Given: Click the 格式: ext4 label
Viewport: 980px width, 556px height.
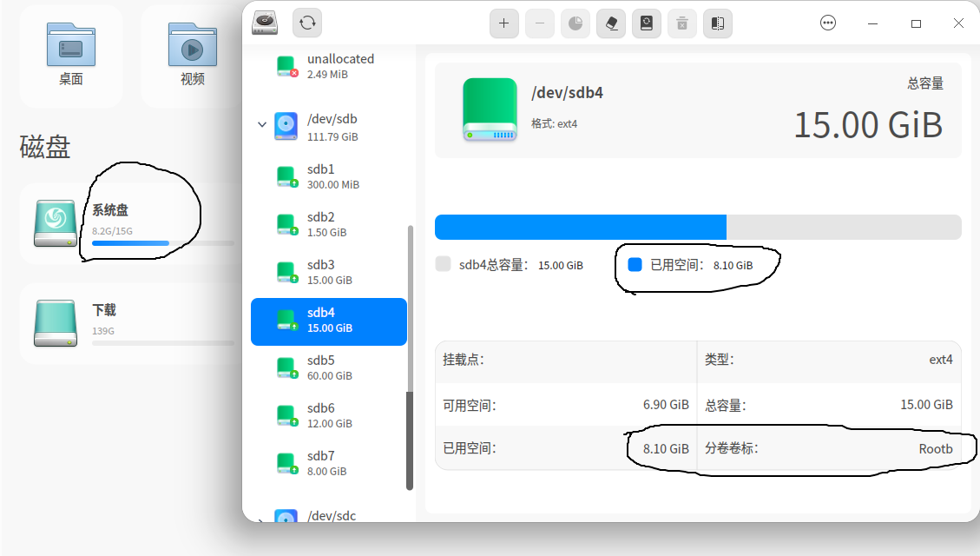Looking at the screenshot, I should tap(555, 124).
